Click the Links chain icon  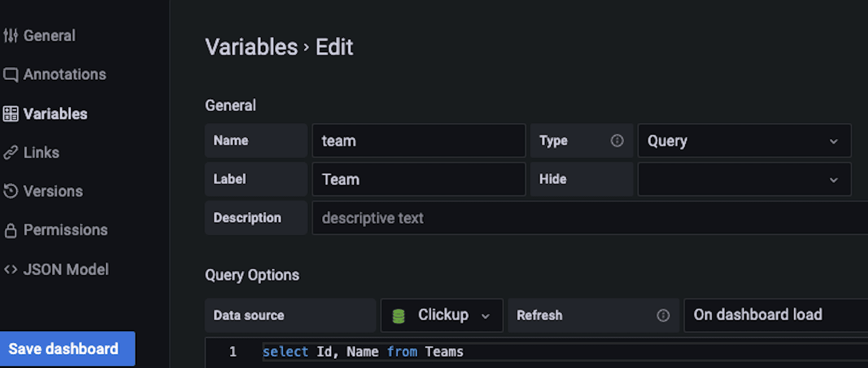[x=10, y=153]
